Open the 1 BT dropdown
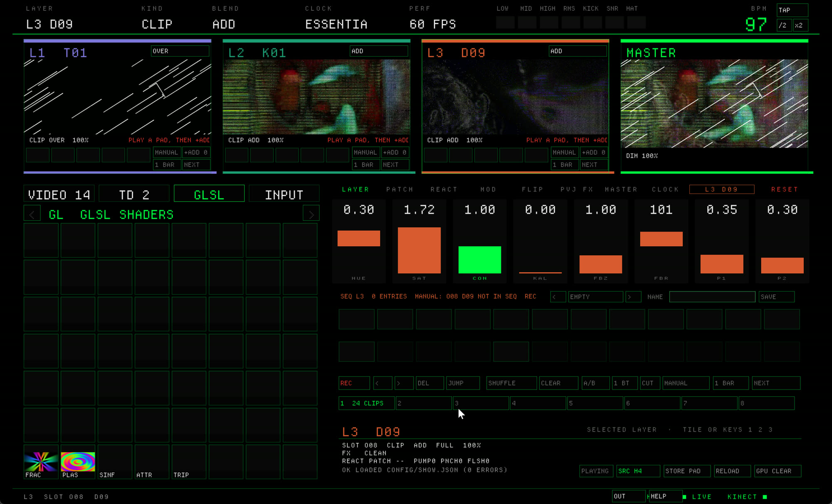Image resolution: width=832 pixels, height=504 pixels. coord(625,383)
